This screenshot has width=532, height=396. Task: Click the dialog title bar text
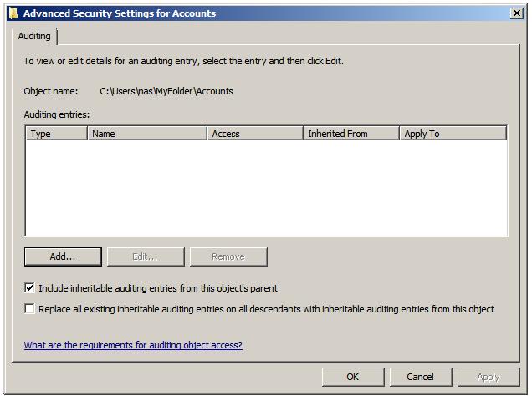(x=120, y=13)
